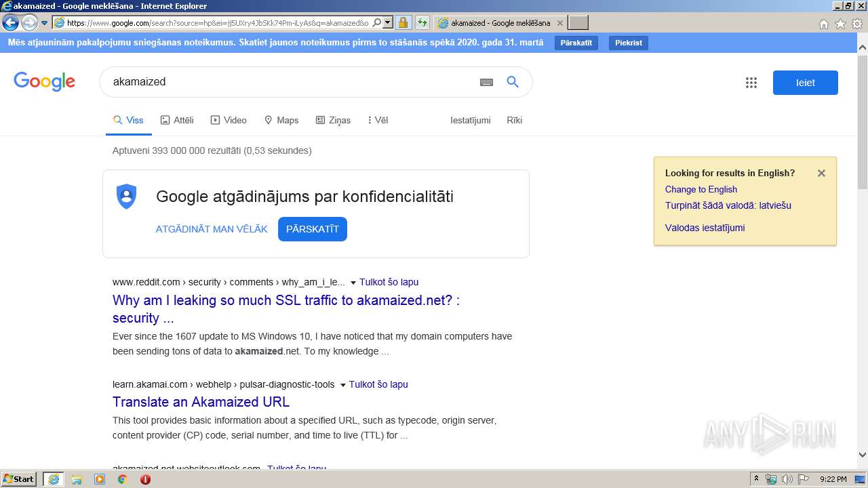Close the 'Looking for results in English?' box

(x=821, y=173)
